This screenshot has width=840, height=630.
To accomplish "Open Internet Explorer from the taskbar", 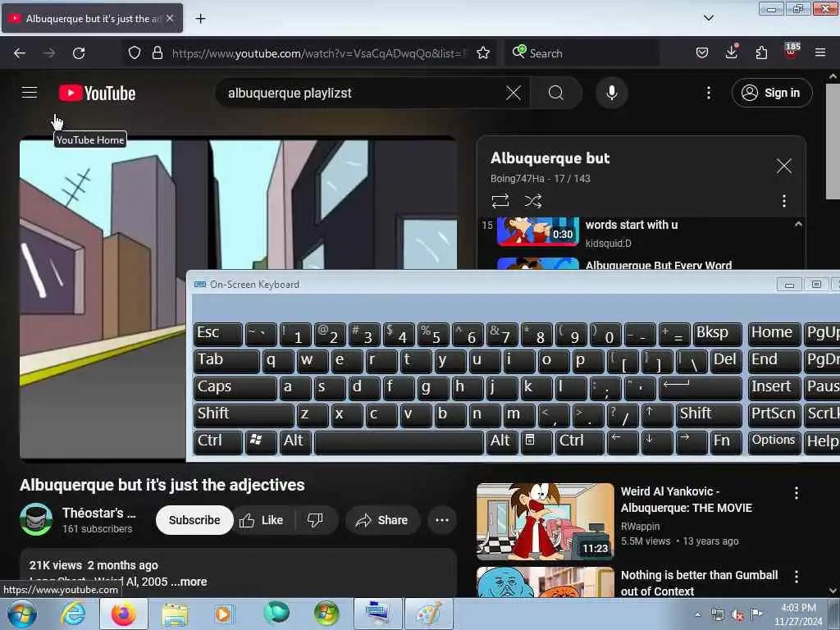I will coord(73,614).
